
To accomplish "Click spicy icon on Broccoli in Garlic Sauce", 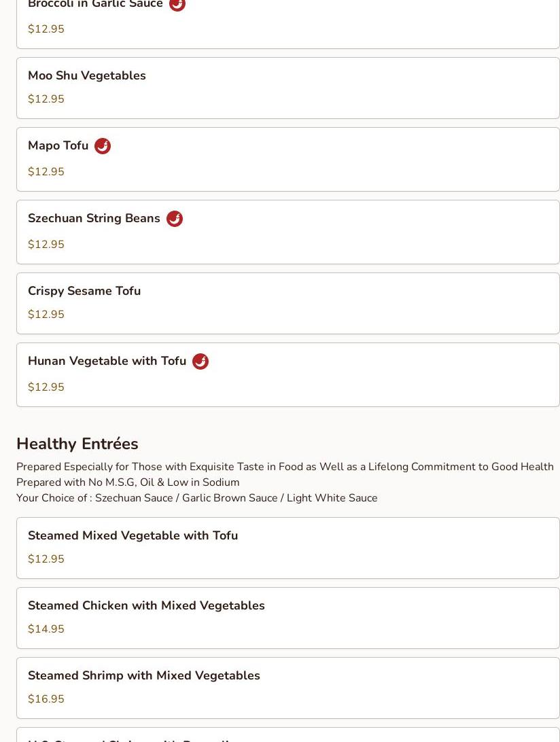I will pyautogui.click(x=177, y=4).
